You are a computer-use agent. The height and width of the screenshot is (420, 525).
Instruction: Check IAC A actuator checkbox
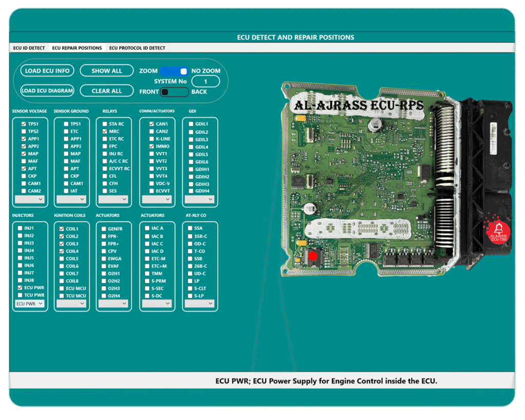point(147,228)
